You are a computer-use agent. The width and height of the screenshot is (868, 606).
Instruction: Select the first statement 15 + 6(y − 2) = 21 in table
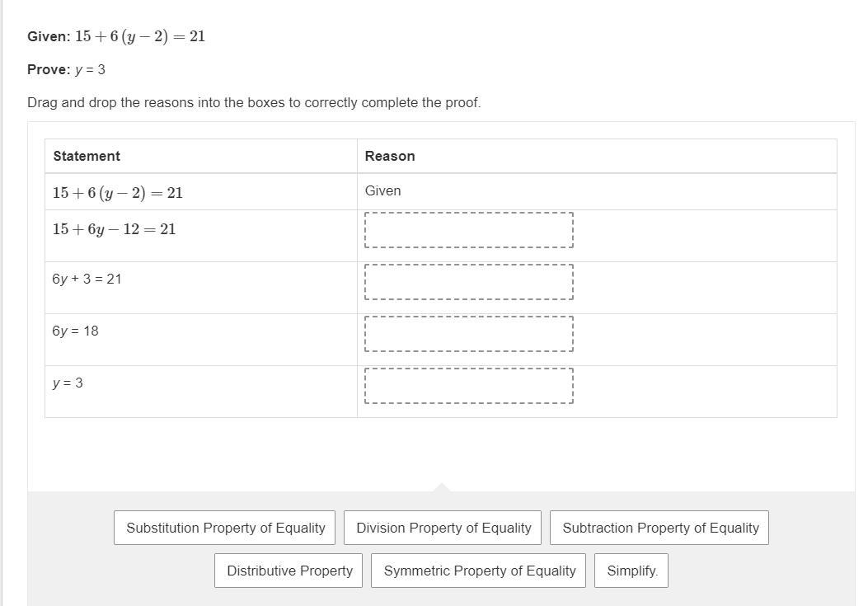[x=118, y=193]
